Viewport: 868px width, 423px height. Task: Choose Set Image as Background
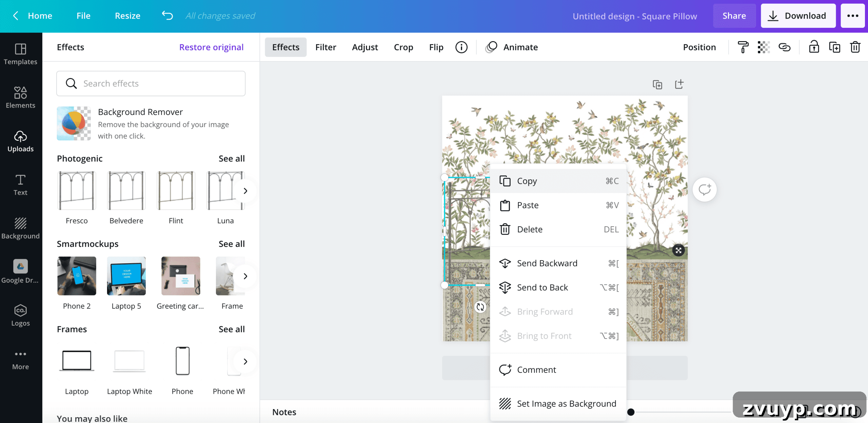click(558, 403)
